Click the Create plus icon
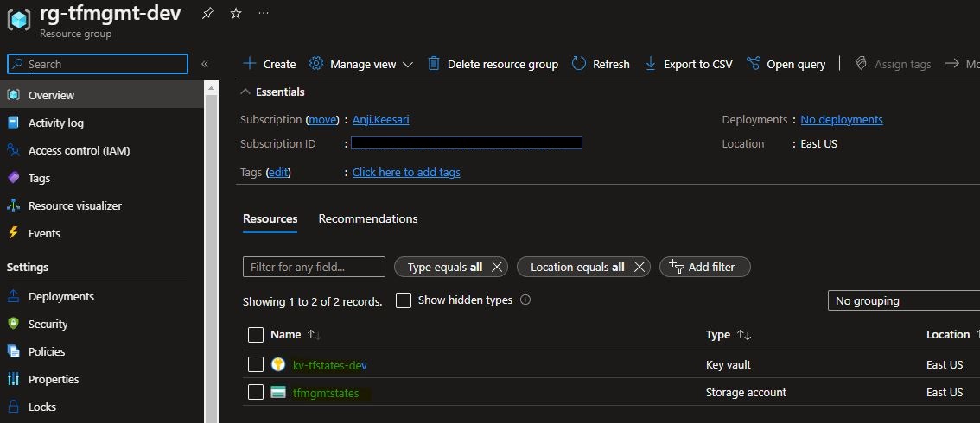The image size is (980, 423). point(250,64)
